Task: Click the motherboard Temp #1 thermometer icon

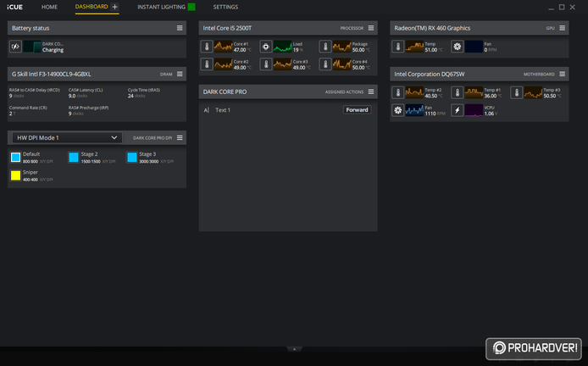Action: click(458, 92)
